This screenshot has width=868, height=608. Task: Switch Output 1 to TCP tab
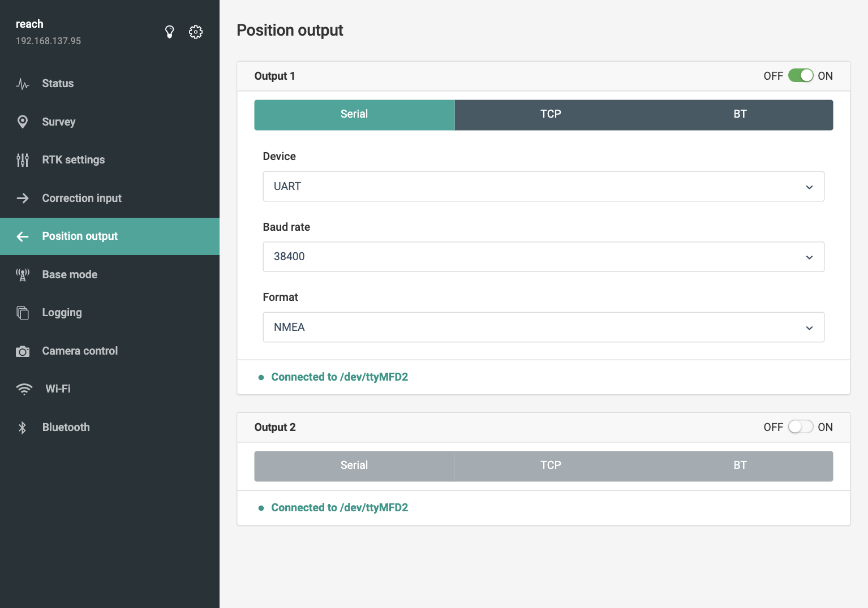[x=551, y=115]
